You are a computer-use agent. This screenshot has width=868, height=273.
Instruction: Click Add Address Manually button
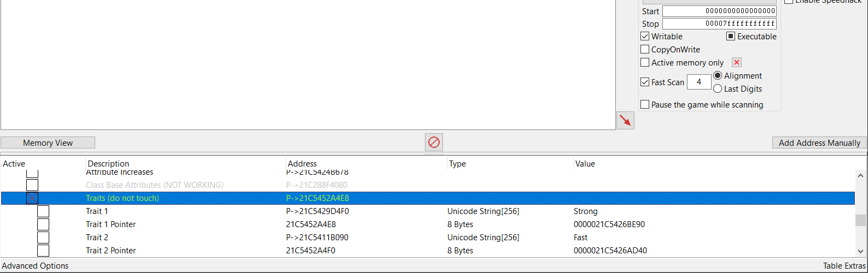[x=819, y=143]
